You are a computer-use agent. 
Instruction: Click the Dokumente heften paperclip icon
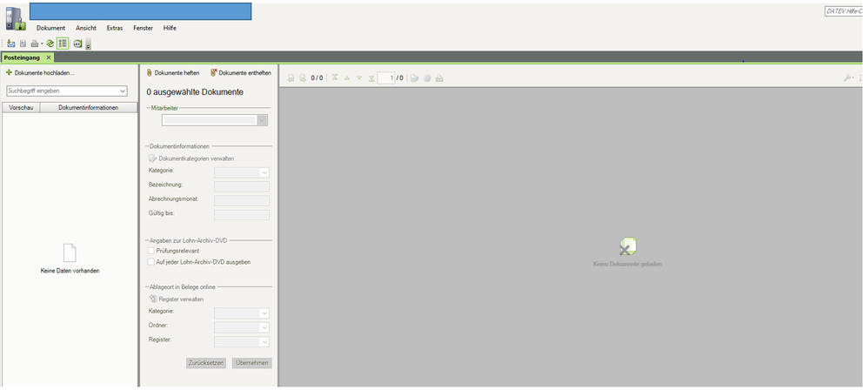[x=149, y=73]
